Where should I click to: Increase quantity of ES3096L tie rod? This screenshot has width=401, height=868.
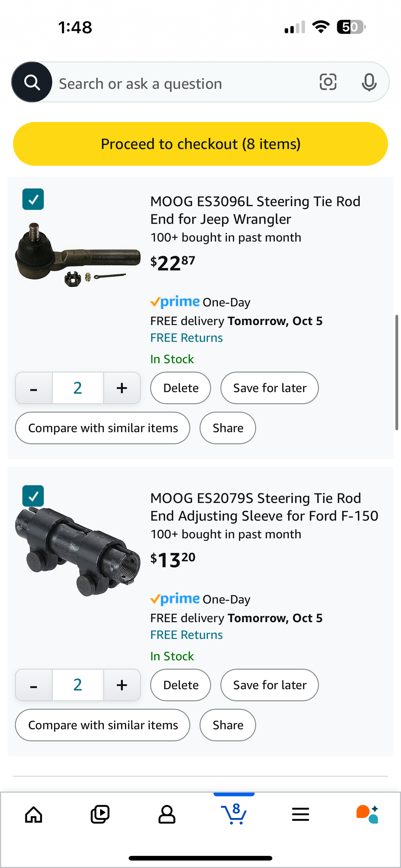click(122, 388)
